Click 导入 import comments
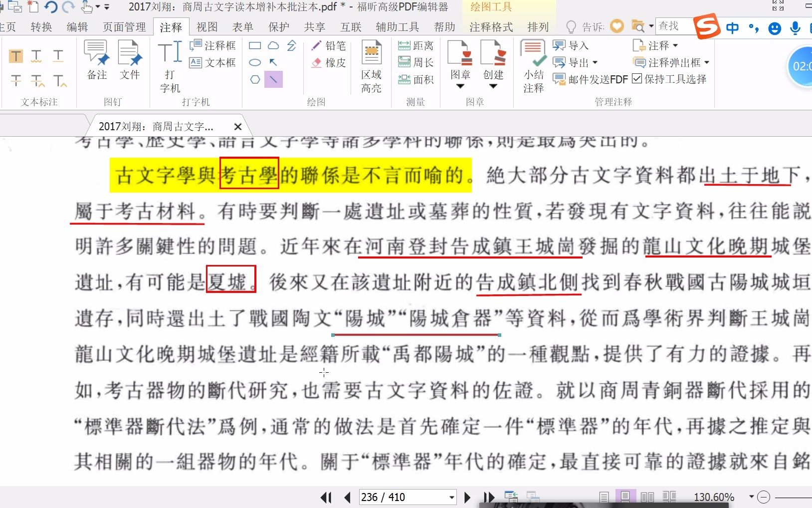Screen dimensions: 812x508 [x=571, y=46]
